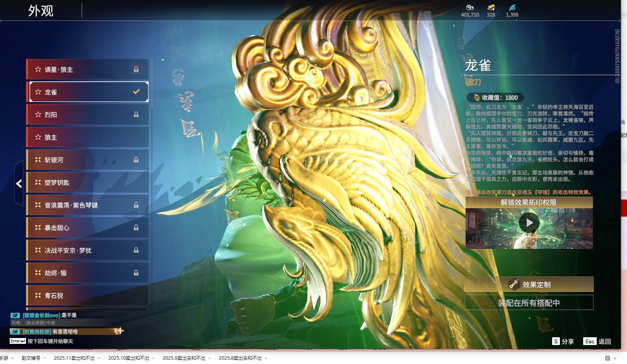The height and width of the screenshot is (364, 627).
Task: Click the star rarity icon beside 狼主
Action: (x=38, y=137)
